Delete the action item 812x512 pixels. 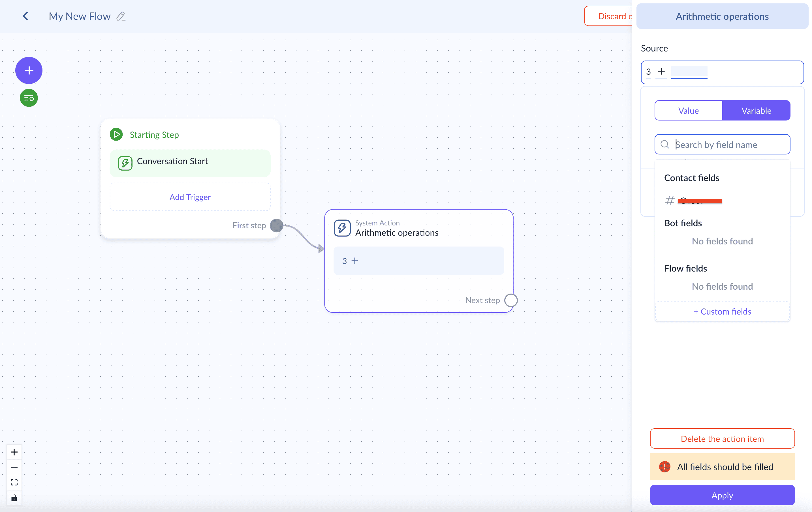[x=722, y=438]
